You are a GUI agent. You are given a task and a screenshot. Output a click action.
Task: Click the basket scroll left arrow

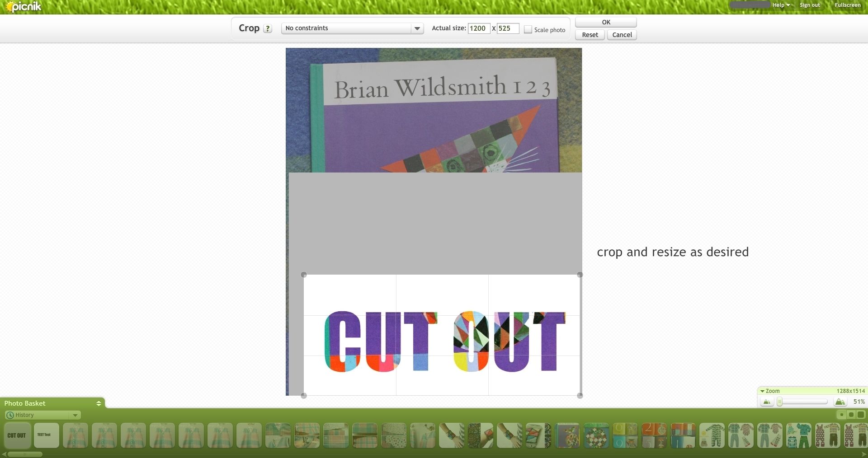[4, 454]
